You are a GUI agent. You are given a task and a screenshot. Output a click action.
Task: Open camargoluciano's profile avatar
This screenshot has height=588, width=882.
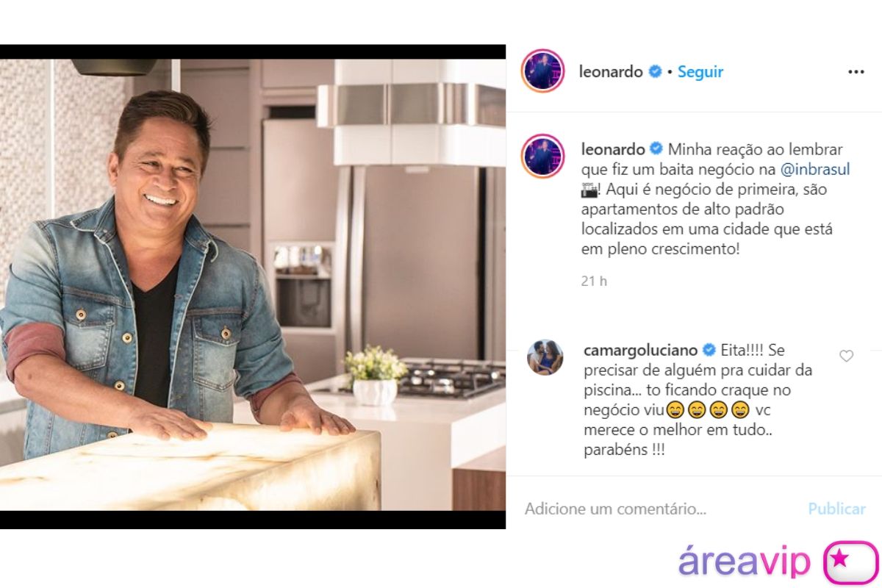tap(545, 358)
